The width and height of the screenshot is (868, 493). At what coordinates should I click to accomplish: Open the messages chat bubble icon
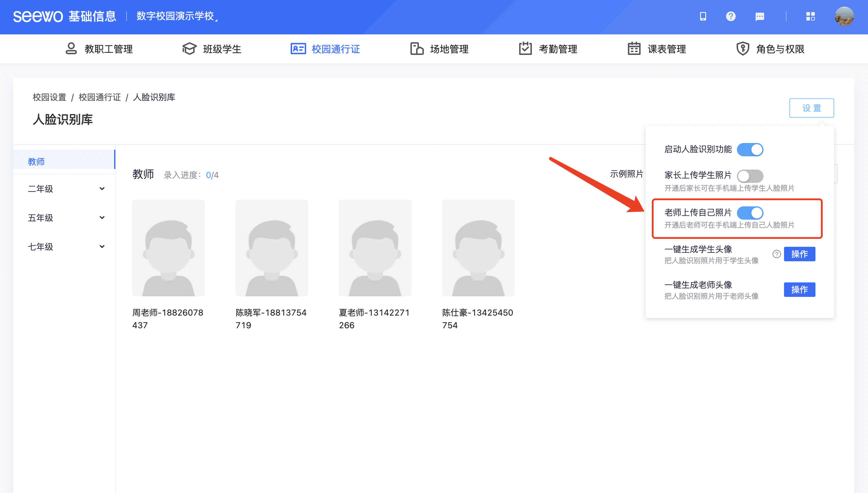tap(760, 16)
